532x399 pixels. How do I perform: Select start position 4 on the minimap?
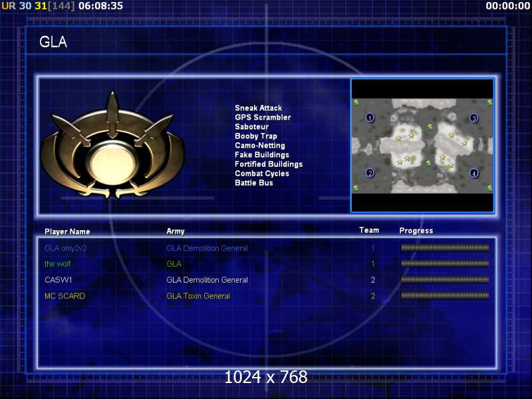coord(474,174)
